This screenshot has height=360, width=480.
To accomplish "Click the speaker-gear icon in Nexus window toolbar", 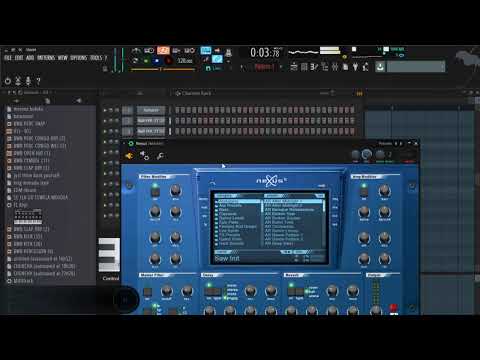I will point(144,156).
